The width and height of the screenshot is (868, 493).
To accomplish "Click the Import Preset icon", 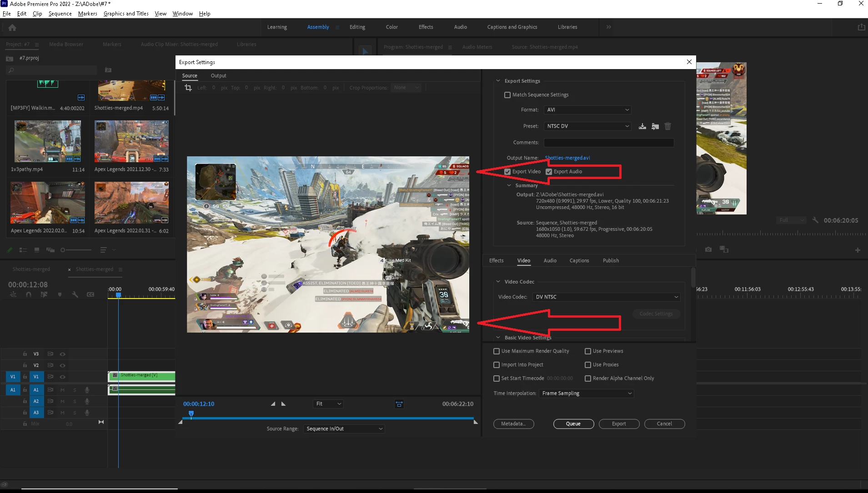I will click(655, 126).
